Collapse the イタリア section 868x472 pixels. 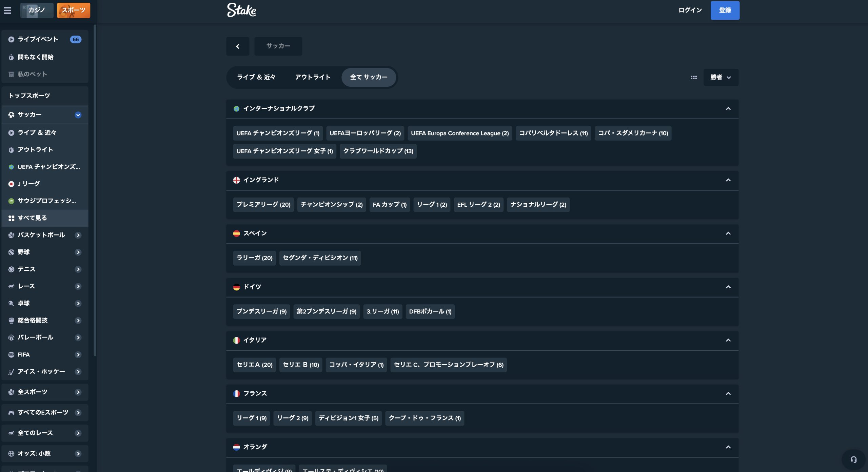click(728, 340)
